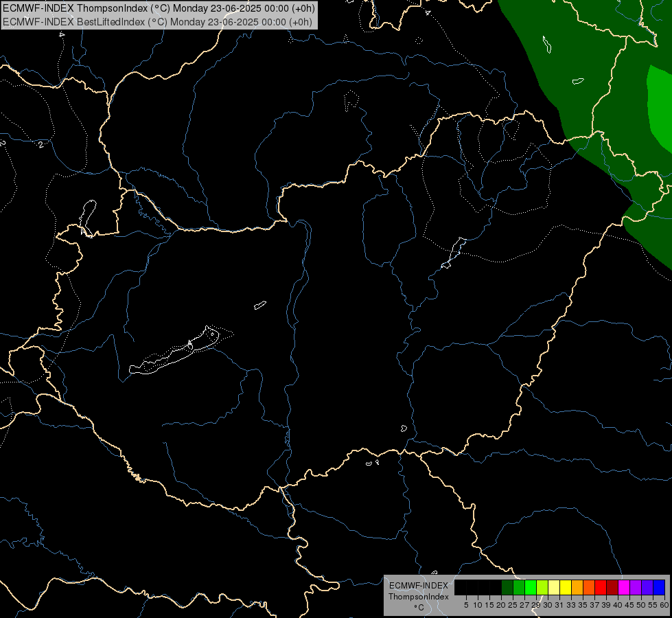Select the dark red 39–40 legend swatch

(x=612, y=587)
